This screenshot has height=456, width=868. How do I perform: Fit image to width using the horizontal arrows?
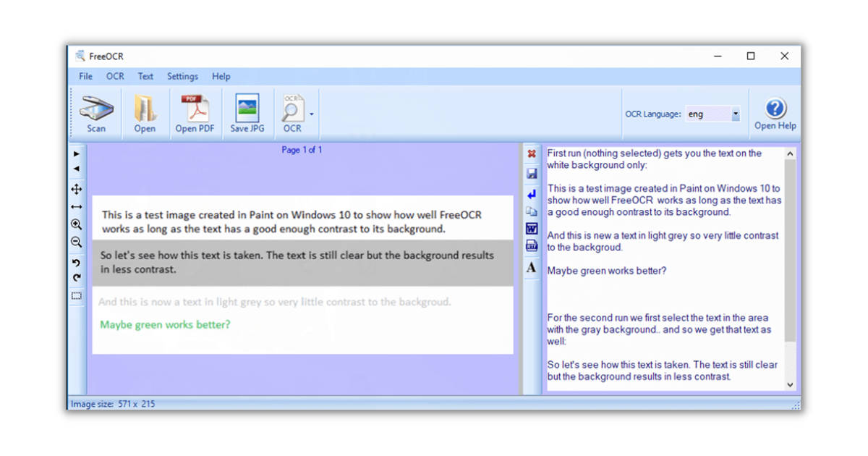point(77,207)
